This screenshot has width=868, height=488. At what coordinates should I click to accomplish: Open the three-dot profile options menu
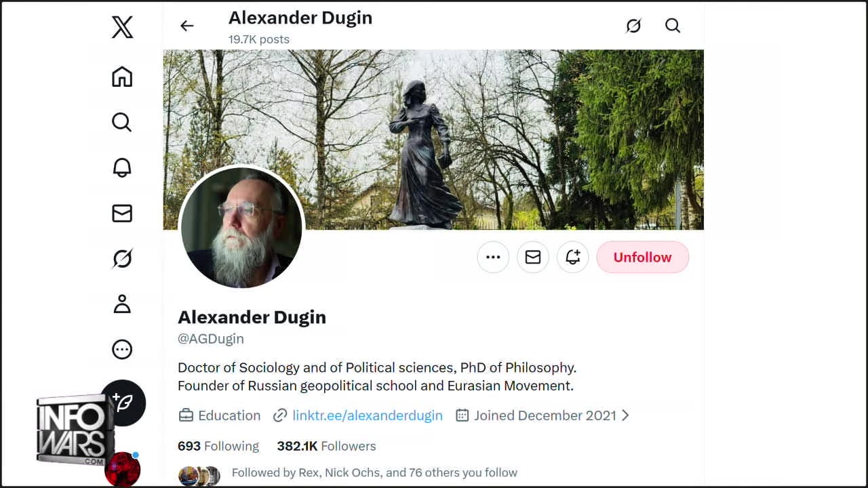(x=493, y=257)
